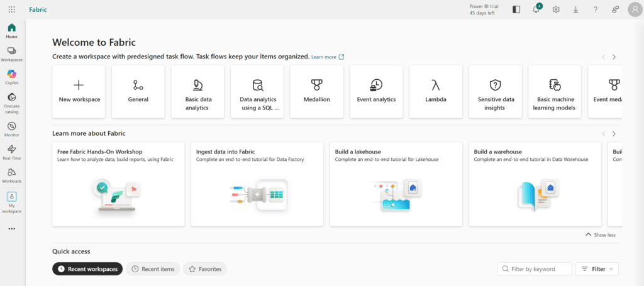The height and width of the screenshot is (286, 644).
Task: Open Ingest data into Fabric tutorial
Action: point(257,184)
